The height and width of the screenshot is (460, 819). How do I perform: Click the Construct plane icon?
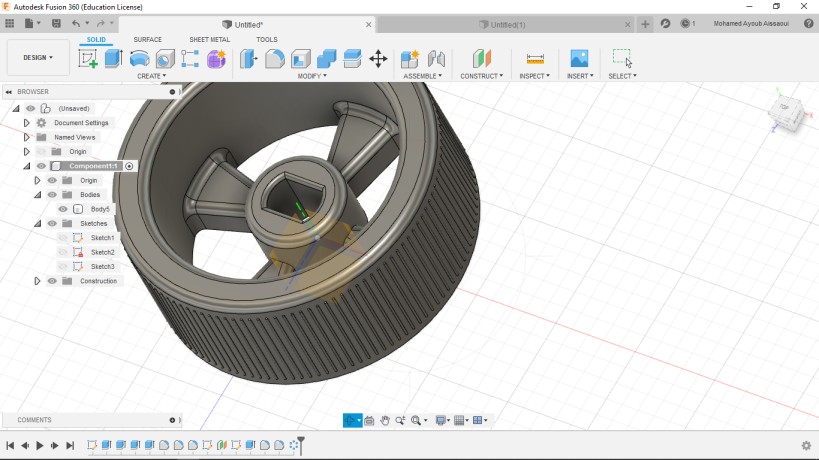coord(482,58)
